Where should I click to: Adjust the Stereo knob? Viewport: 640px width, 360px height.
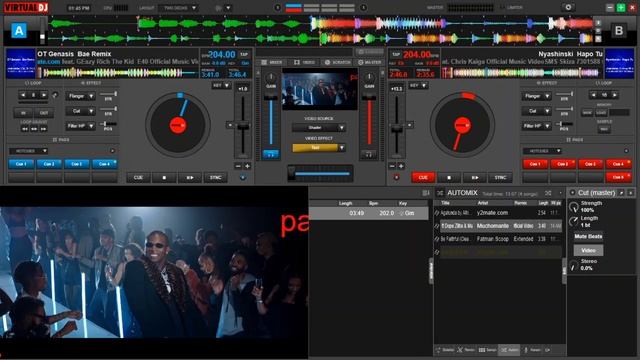coord(574,265)
